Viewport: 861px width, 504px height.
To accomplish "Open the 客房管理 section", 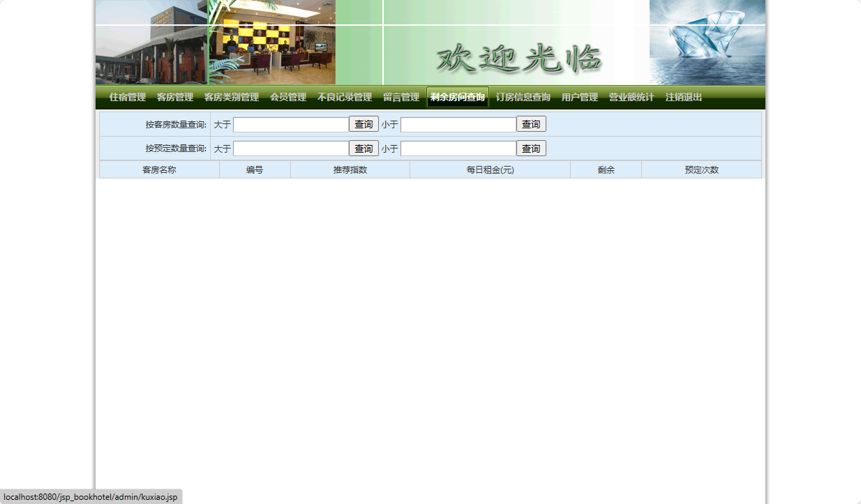I will 174,98.
